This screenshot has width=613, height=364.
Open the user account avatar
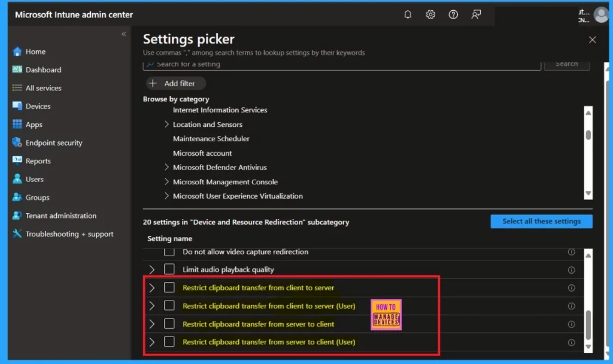click(x=601, y=15)
